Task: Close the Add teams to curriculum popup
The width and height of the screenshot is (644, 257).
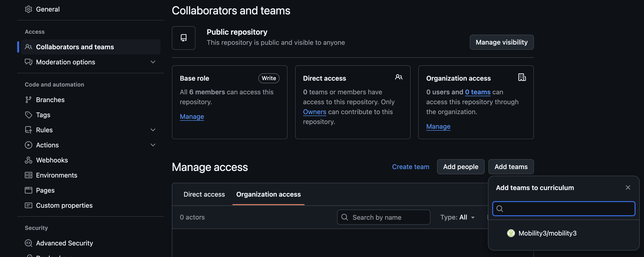Action: click(x=628, y=187)
